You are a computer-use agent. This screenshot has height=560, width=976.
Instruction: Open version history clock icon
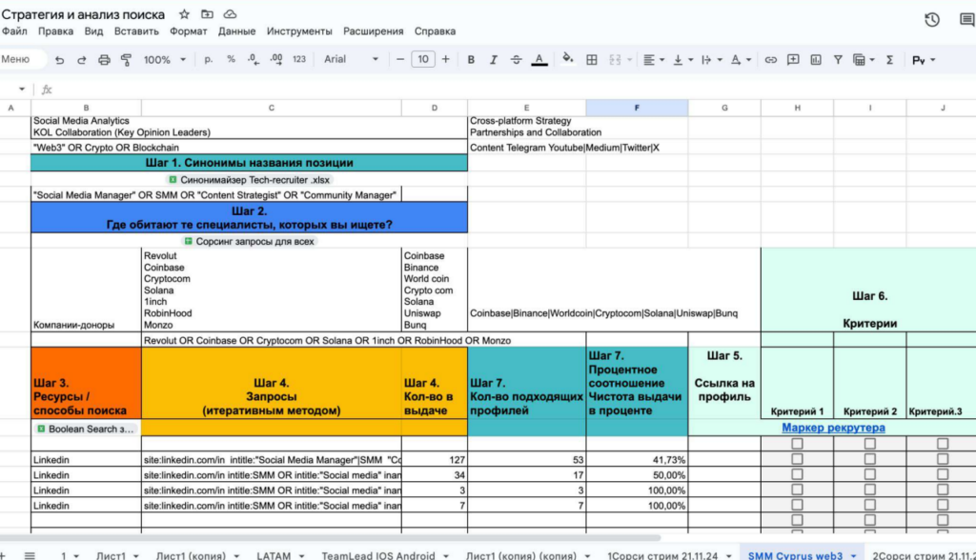(932, 19)
